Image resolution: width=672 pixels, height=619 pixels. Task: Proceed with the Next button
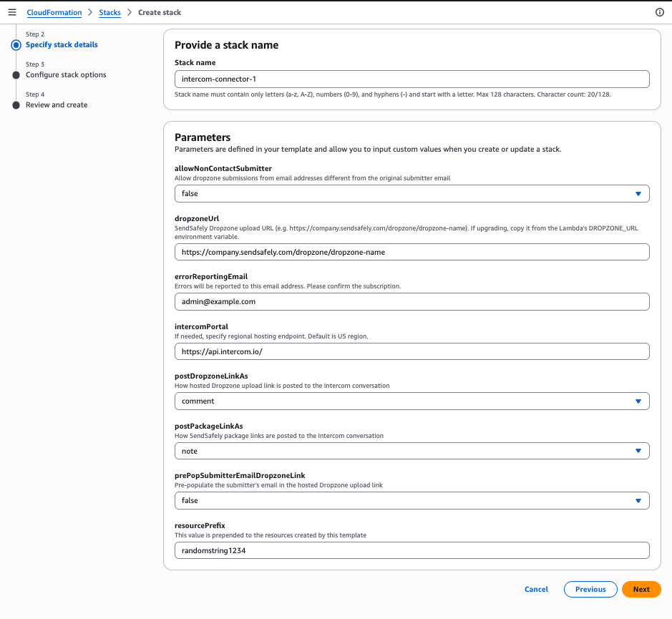641,590
